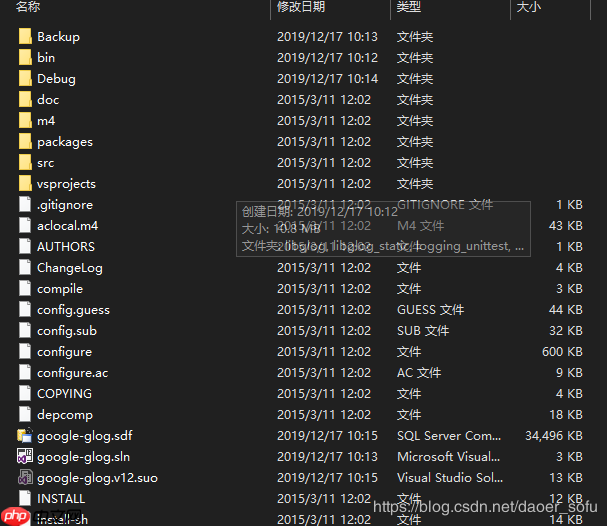Select the Debug folder name

57,79
